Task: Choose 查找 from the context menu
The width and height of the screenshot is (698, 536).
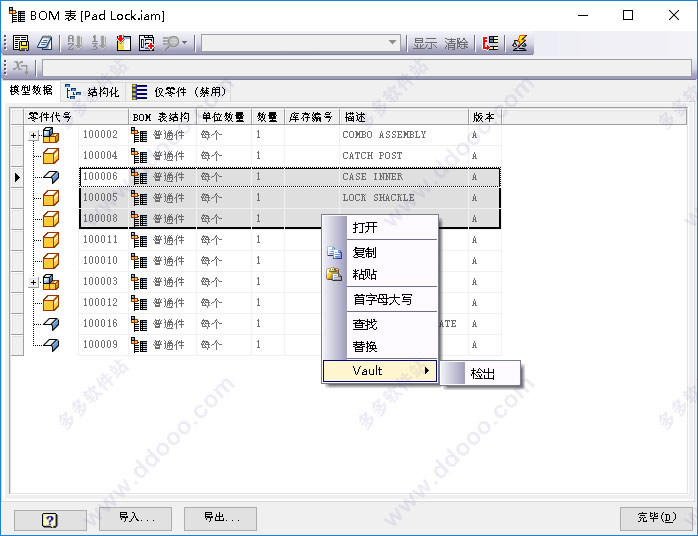Action: pyautogui.click(x=380, y=324)
